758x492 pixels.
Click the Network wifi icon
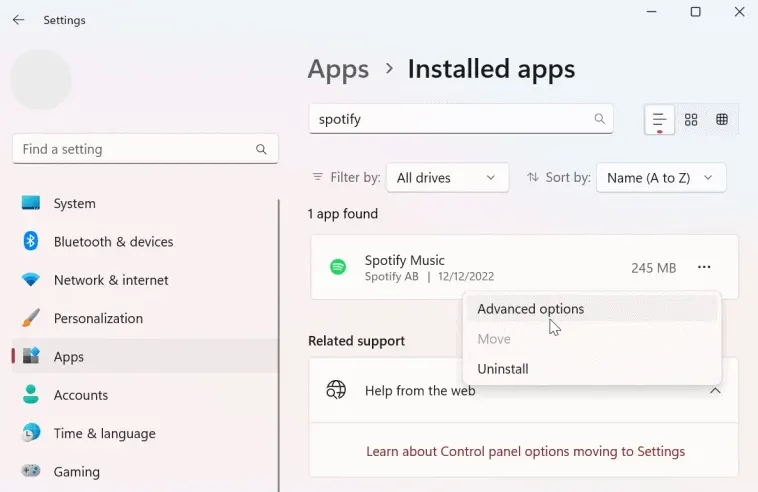(31, 279)
